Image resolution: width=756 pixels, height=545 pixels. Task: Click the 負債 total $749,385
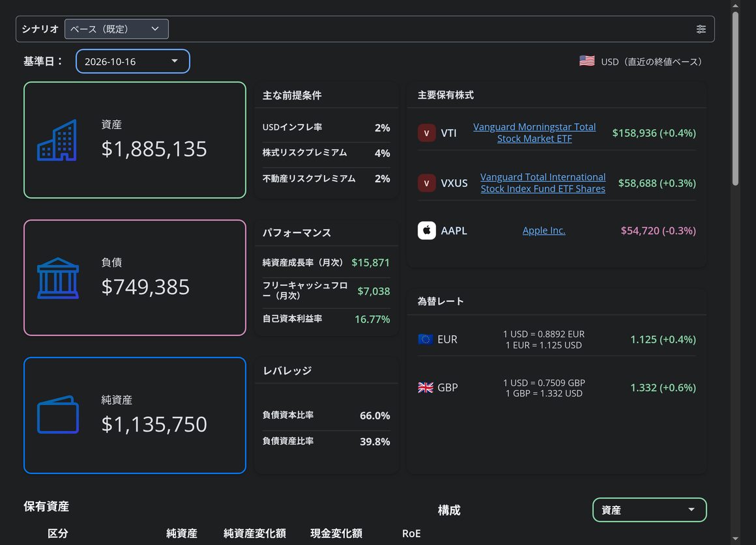[145, 286]
